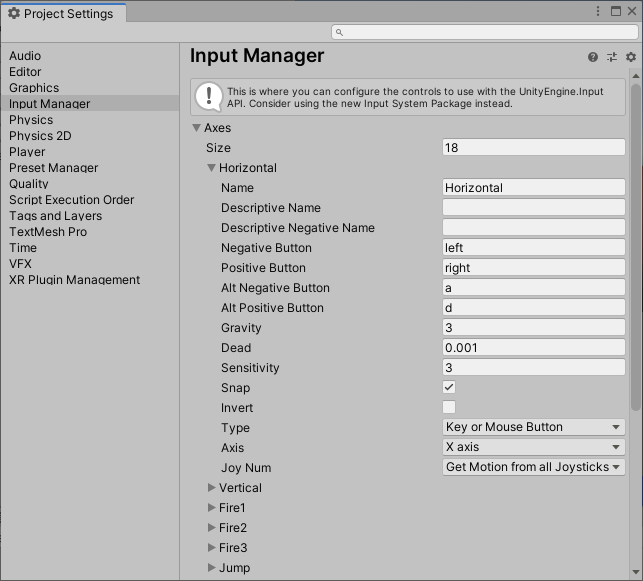Open Tags and Layers settings

(x=90, y=216)
